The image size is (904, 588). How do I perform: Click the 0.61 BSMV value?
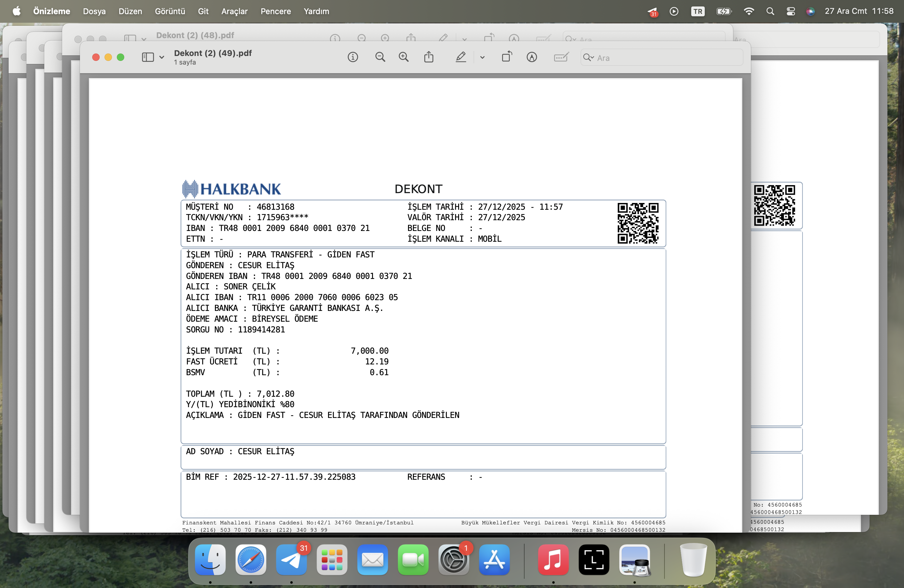379,373
